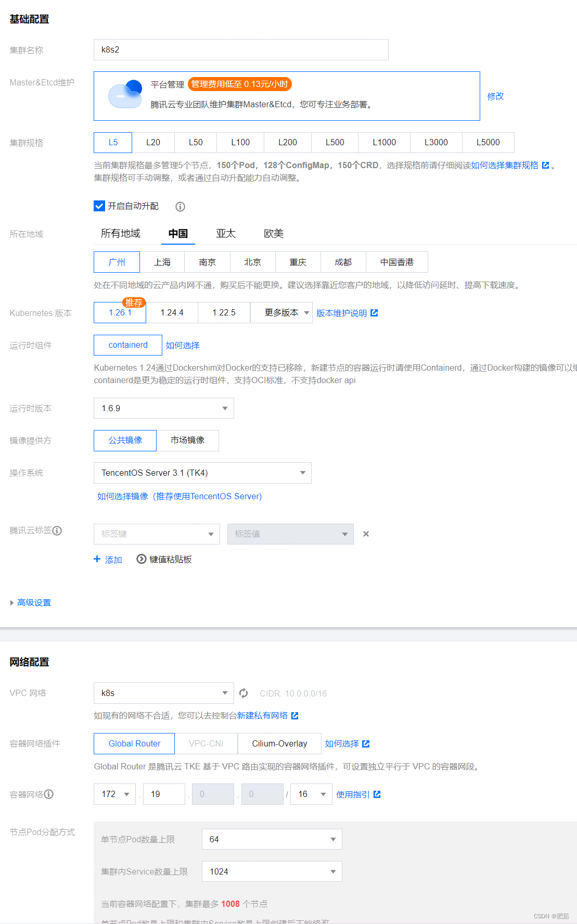
Task: Refresh the VPC network list
Action: pyautogui.click(x=243, y=693)
